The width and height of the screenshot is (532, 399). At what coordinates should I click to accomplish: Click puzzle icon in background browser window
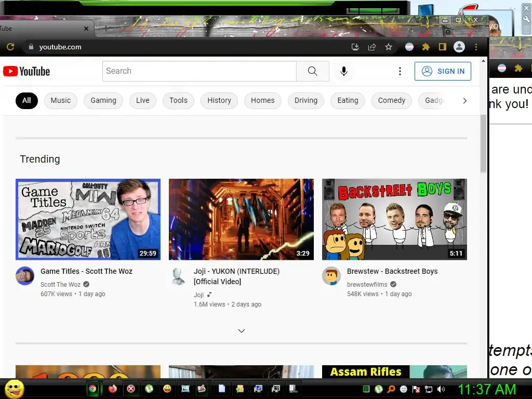518,68
